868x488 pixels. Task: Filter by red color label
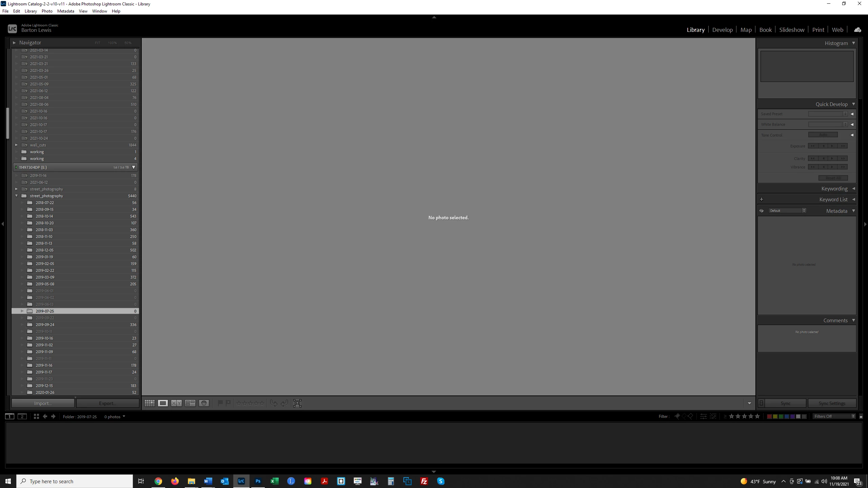(769, 416)
